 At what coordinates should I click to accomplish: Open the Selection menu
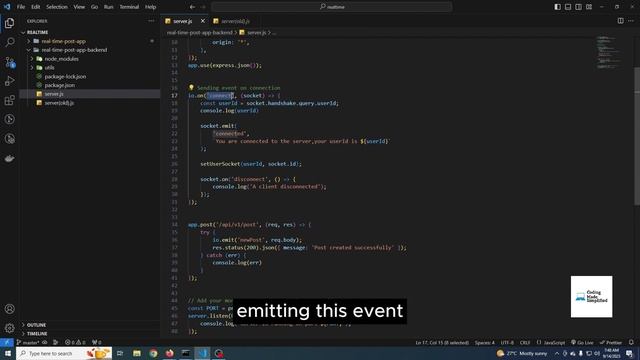point(57,7)
